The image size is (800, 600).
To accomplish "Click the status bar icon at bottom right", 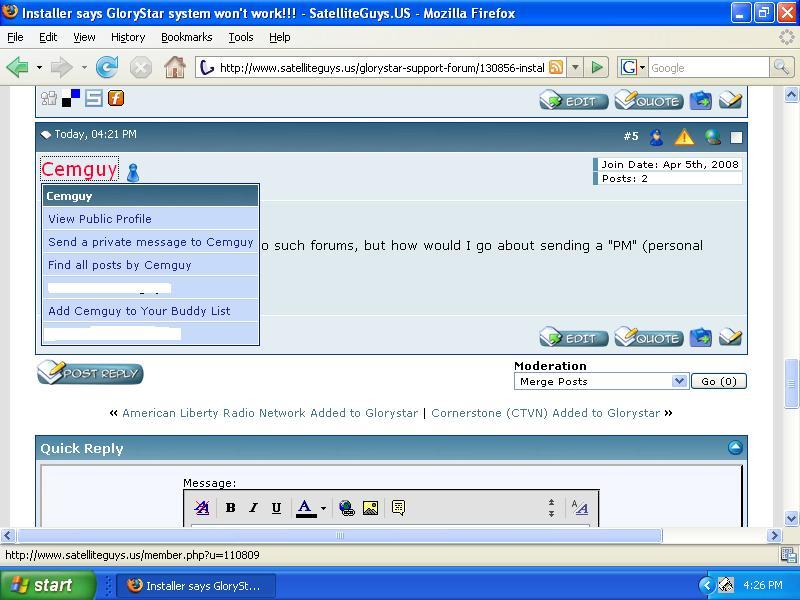I will click(x=788, y=555).
